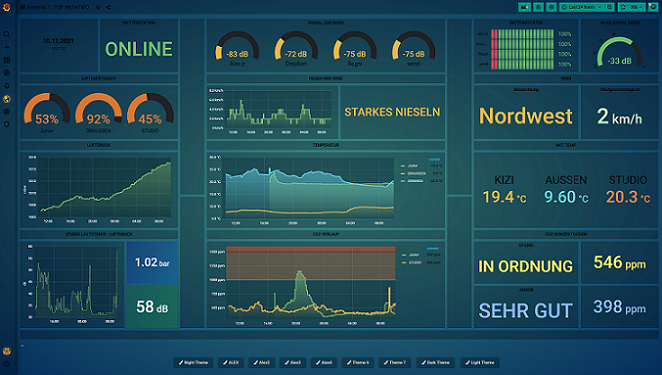
Task: Open the Create plus icon in sidebar
Action: pyautogui.click(x=7, y=47)
